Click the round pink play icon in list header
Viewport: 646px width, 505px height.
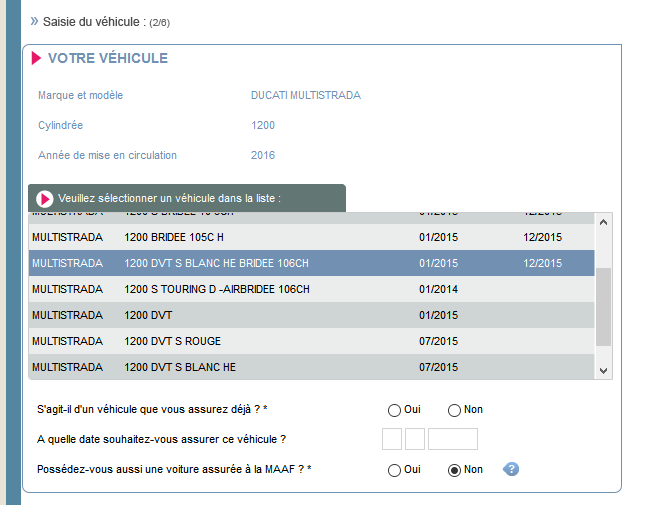tap(44, 199)
